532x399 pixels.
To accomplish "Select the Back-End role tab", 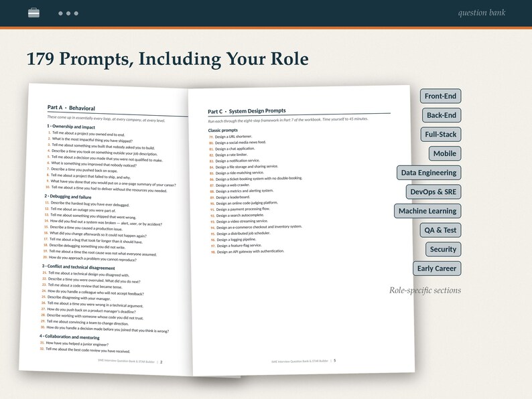I will click(x=442, y=115).
